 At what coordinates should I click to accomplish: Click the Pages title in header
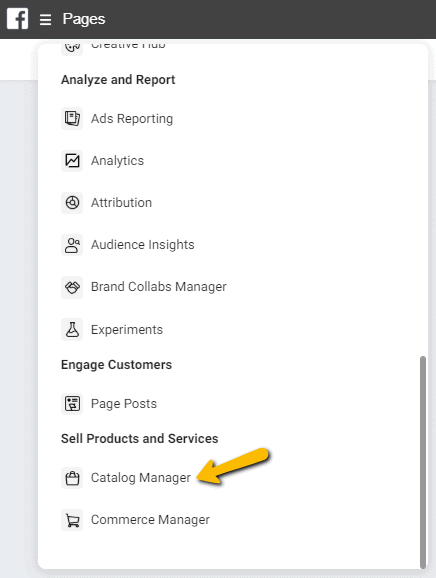pyautogui.click(x=84, y=19)
